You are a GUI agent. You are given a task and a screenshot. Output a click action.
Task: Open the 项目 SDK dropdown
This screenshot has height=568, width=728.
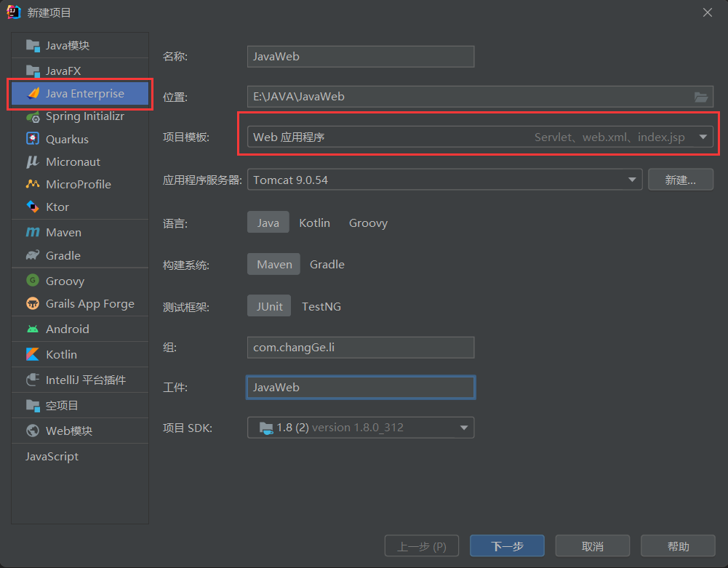point(361,428)
